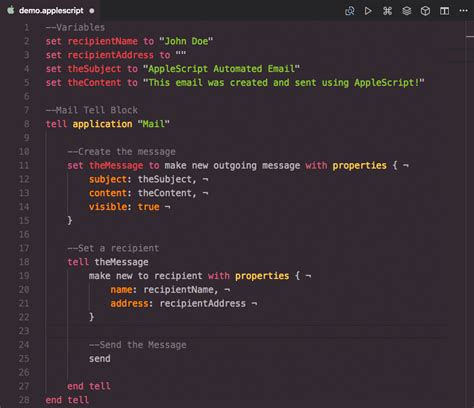Click "tell theMessage" on line 18
The width and height of the screenshot is (474, 408).
[x=108, y=262]
